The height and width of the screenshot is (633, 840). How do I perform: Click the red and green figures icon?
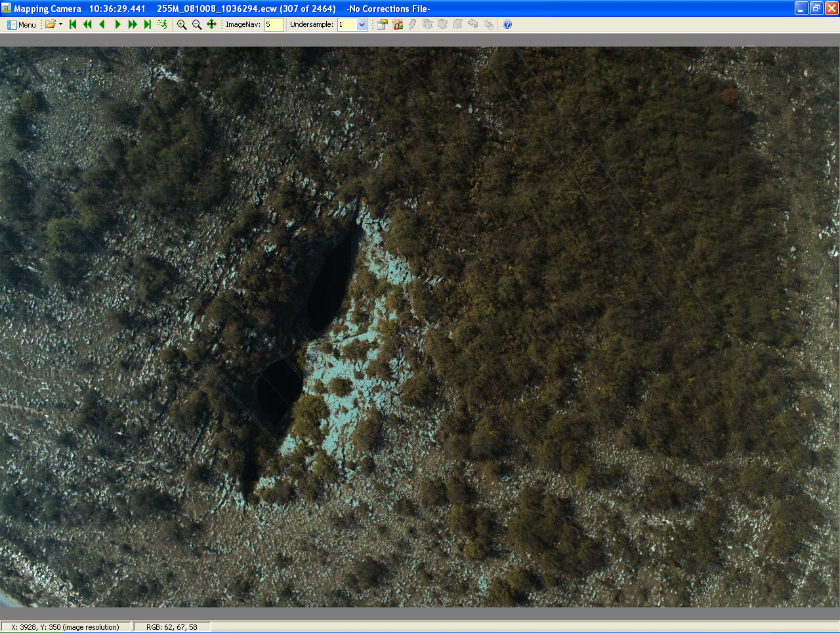[x=398, y=24]
